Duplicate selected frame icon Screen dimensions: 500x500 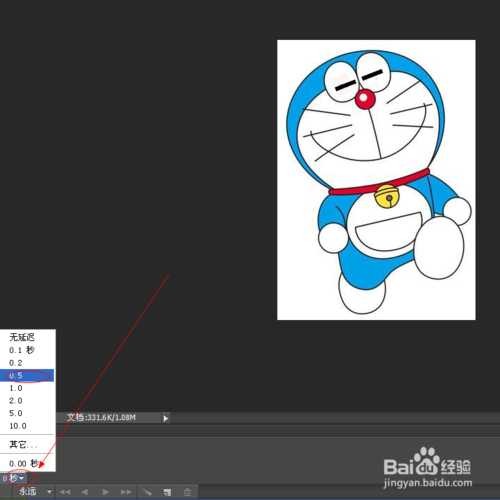[x=167, y=492]
